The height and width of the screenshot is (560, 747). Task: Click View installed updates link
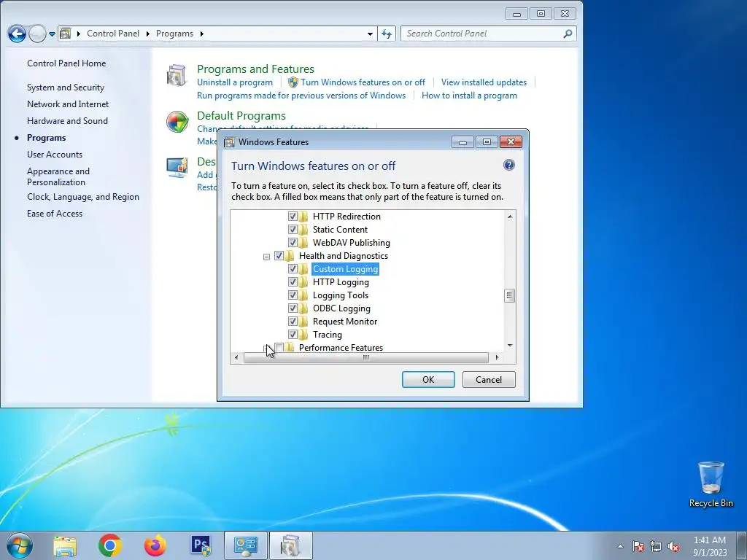tap(484, 82)
